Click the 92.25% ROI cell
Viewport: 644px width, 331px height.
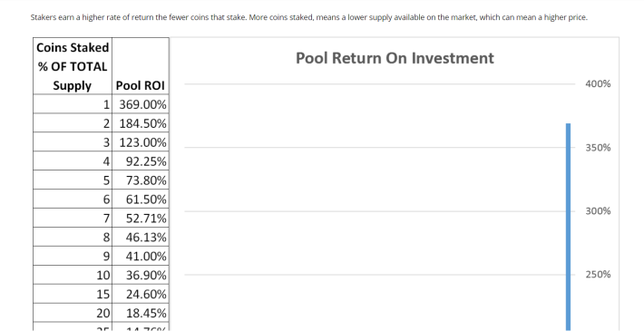(140, 161)
